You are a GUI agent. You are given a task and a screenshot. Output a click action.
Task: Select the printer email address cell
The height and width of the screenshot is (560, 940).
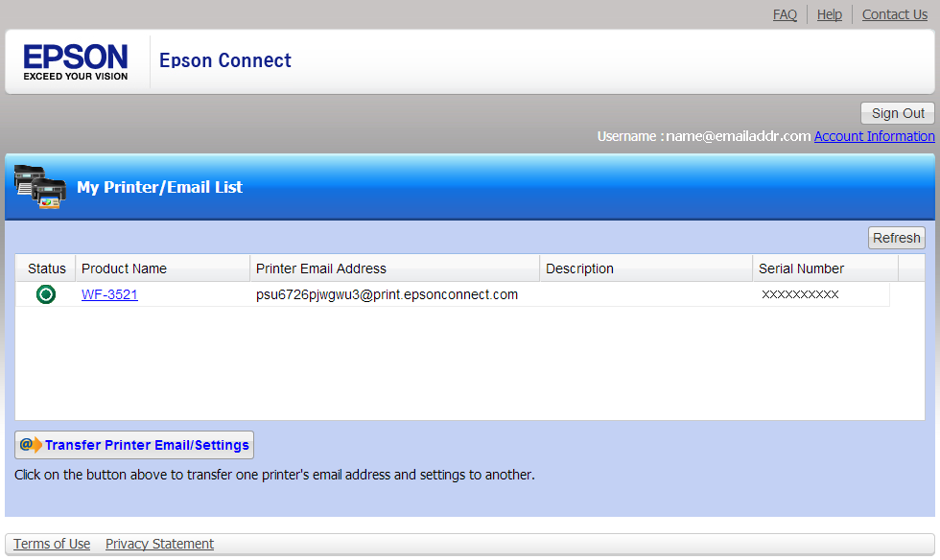point(387,295)
